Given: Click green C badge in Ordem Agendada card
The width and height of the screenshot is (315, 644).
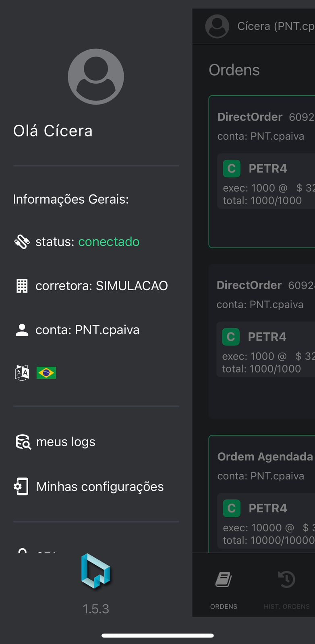Looking at the screenshot, I should [x=232, y=508].
